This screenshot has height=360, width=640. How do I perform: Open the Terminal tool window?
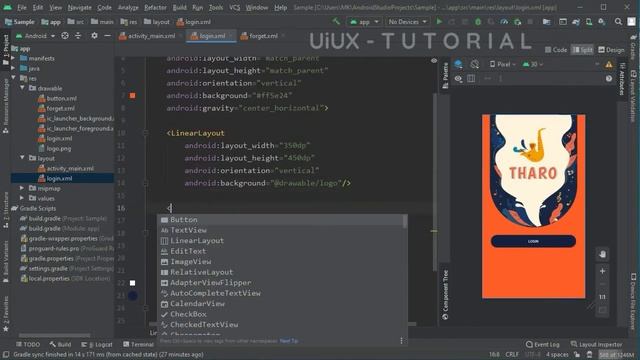[x=138, y=344]
